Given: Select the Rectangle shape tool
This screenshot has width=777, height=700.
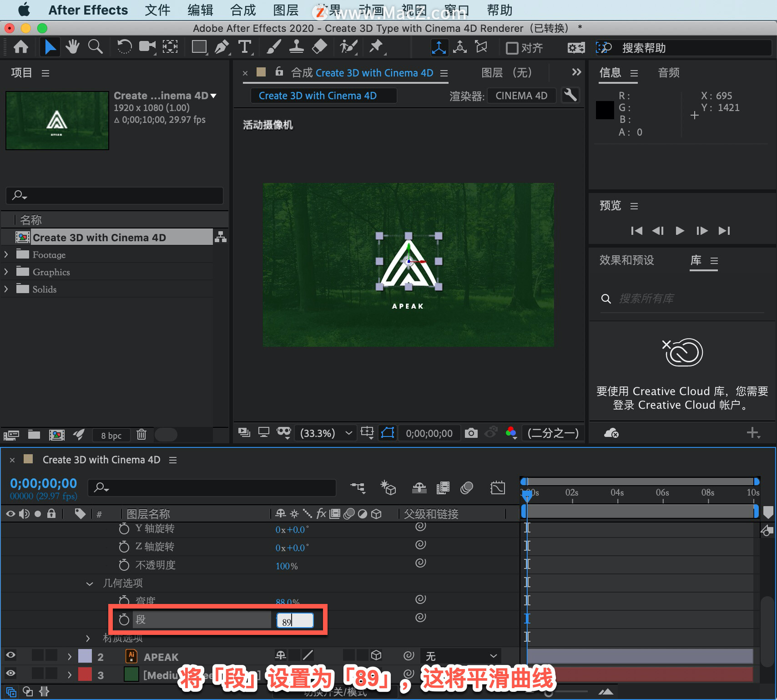Looking at the screenshot, I should [199, 46].
